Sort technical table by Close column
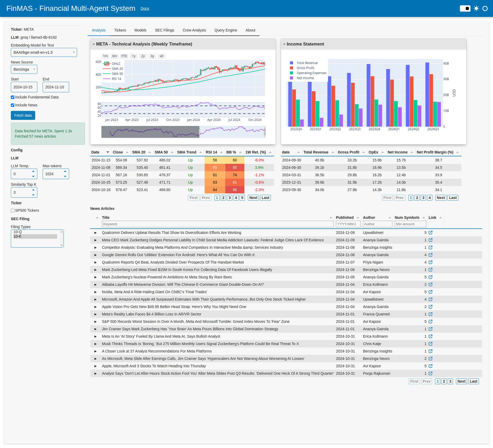This screenshot has height=448, width=493. click(x=127, y=152)
